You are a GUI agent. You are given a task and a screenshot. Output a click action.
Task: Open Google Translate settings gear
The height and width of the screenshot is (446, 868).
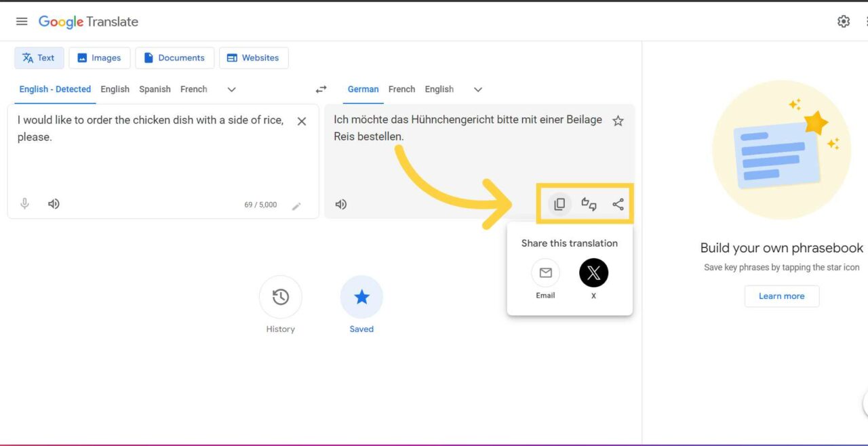(x=844, y=21)
